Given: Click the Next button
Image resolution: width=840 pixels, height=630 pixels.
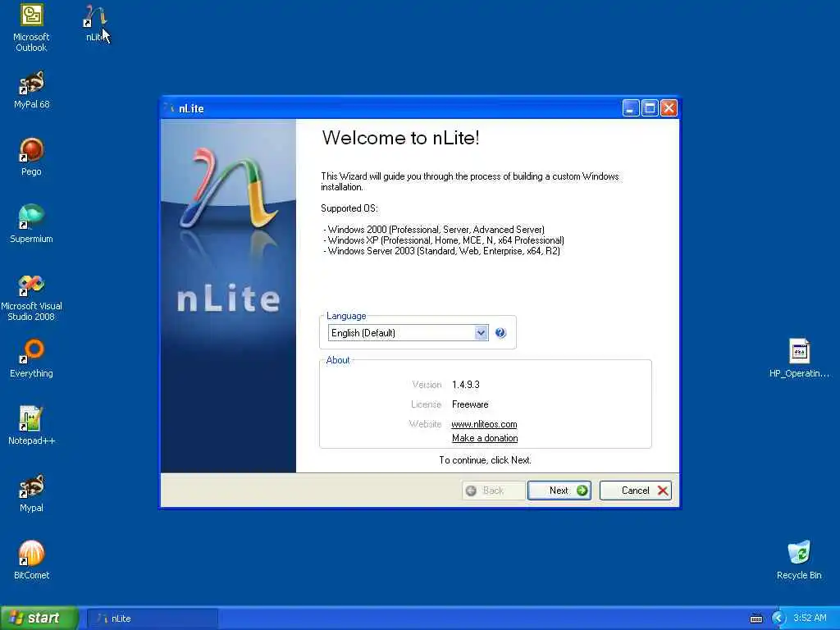Looking at the screenshot, I should pyautogui.click(x=559, y=491).
